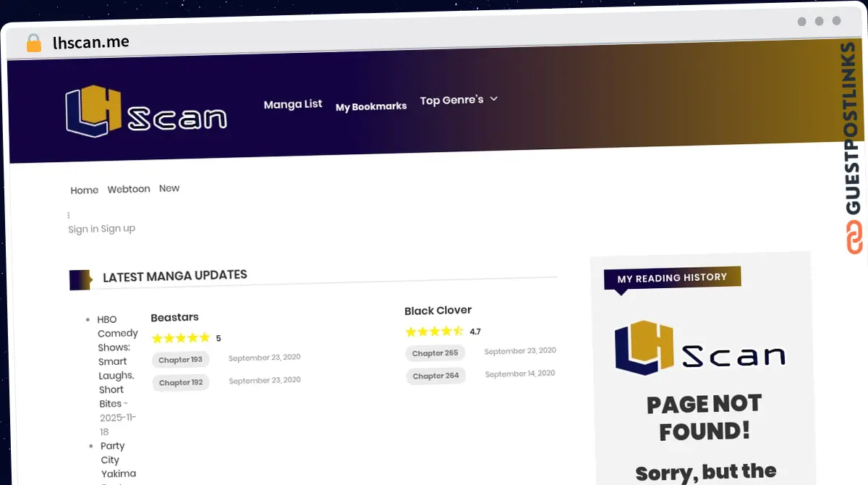The height and width of the screenshot is (485, 868).
Task: Open the Manga List menu
Action: point(293,104)
